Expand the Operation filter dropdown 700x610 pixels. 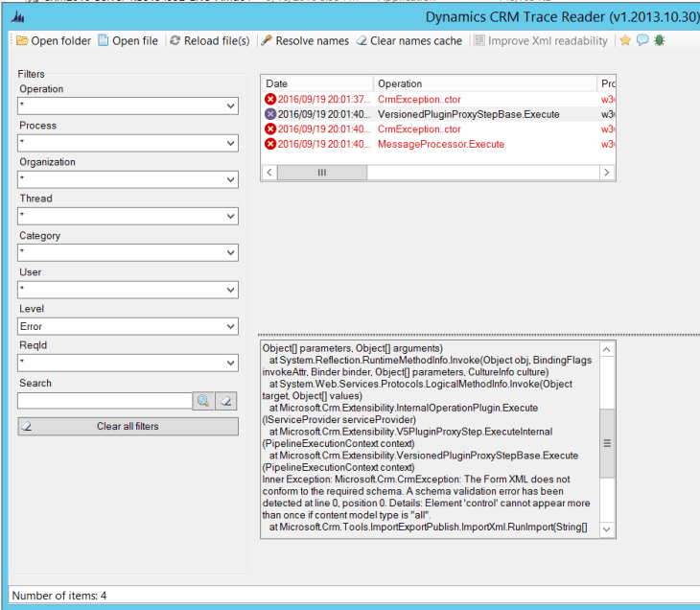coord(230,106)
